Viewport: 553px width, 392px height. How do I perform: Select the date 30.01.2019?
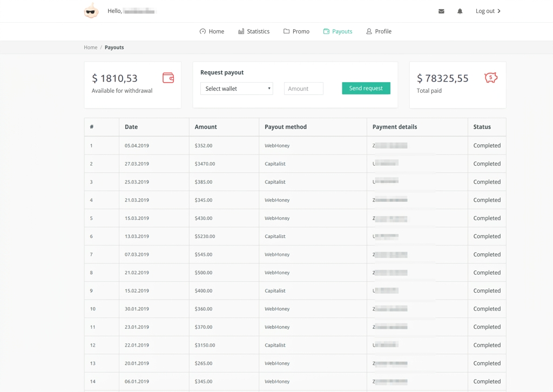click(x=137, y=309)
